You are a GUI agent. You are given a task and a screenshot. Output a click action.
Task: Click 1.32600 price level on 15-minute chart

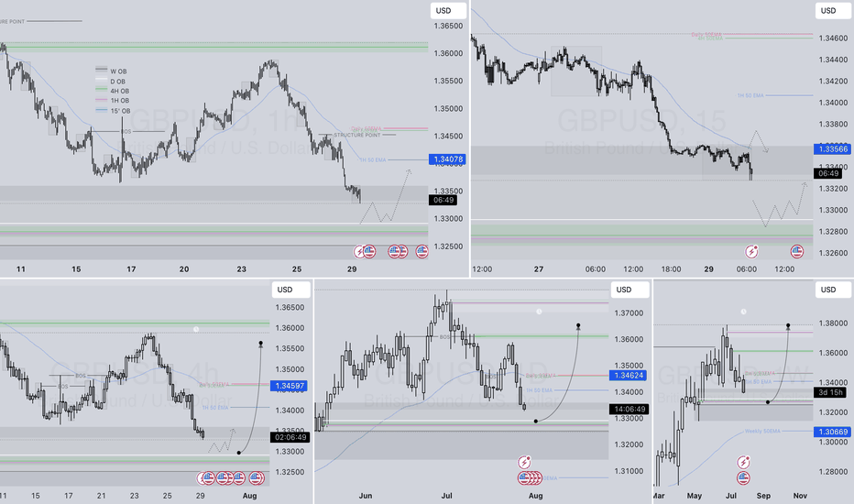click(833, 253)
